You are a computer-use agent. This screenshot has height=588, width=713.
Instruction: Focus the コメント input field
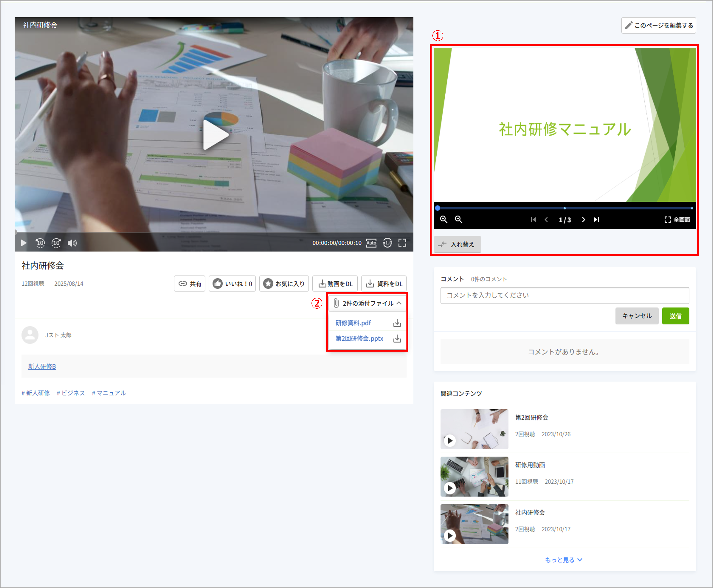click(565, 295)
